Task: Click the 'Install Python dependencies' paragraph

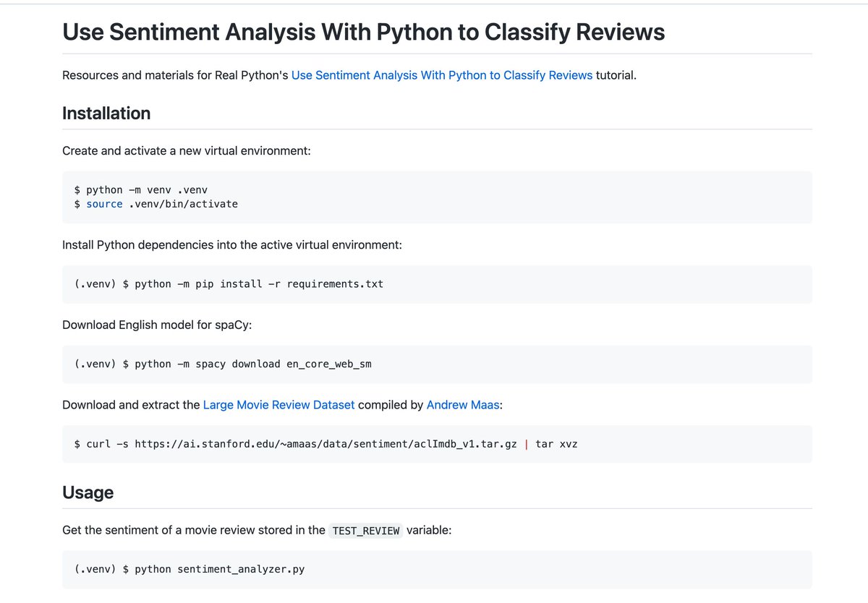Action: pyautogui.click(x=231, y=245)
